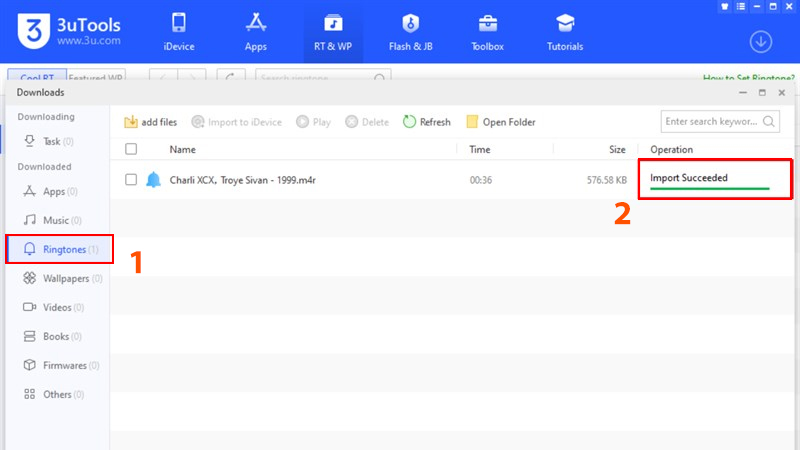
Task: Click the 3uTools logo
Action: coord(69,31)
